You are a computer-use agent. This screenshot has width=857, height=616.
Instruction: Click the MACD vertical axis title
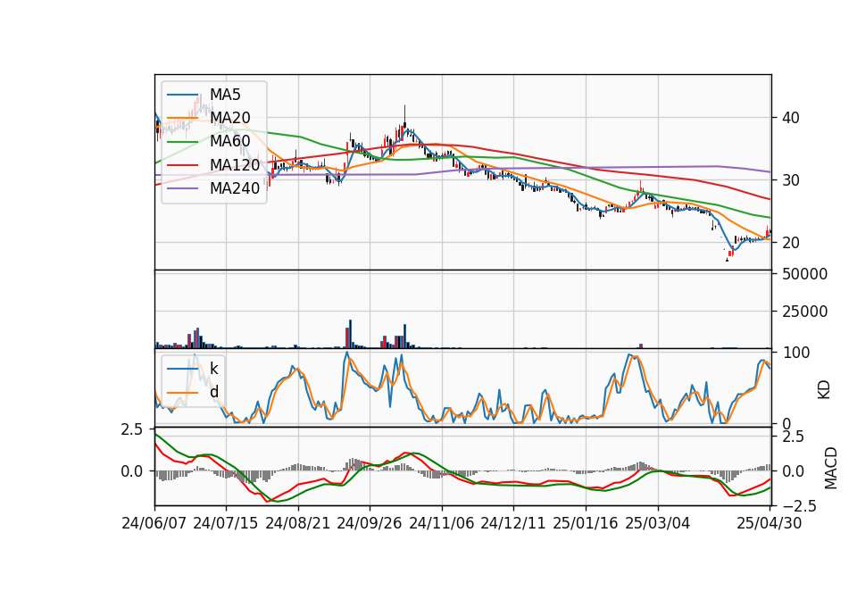pos(831,468)
